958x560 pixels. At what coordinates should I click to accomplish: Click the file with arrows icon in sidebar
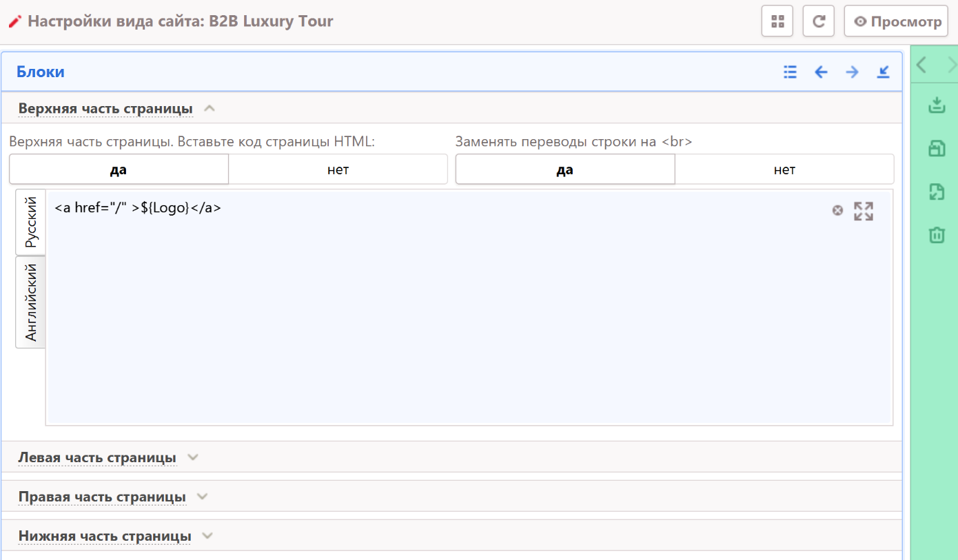click(x=936, y=192)
